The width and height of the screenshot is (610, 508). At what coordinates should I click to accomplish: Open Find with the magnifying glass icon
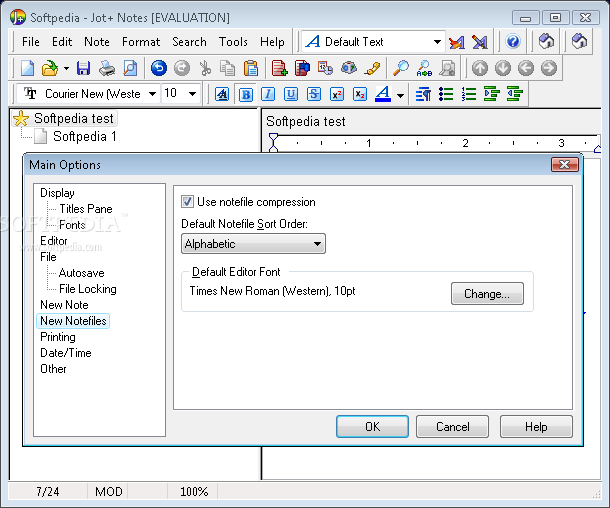(401, 68)
